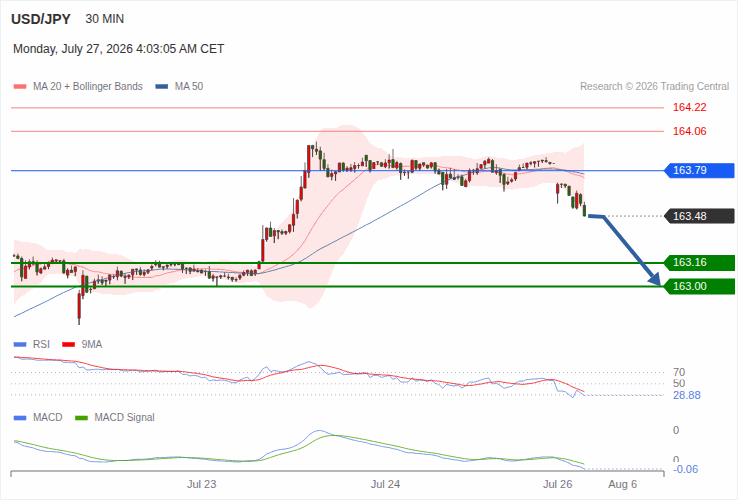738x500 pixels.
Task: Click the MA 20 + Bollinger Bands legend swatch
Action: click(20, 87)
